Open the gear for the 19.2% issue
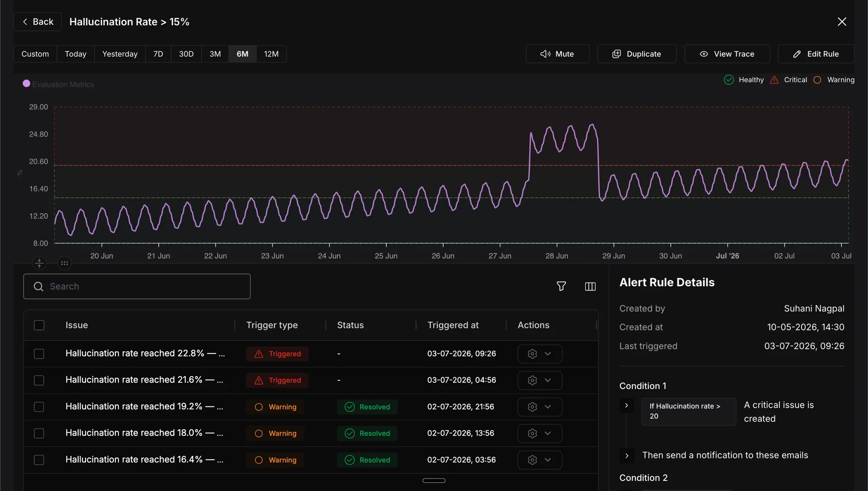This screenshot has width=868, height=491. [532, 407]
